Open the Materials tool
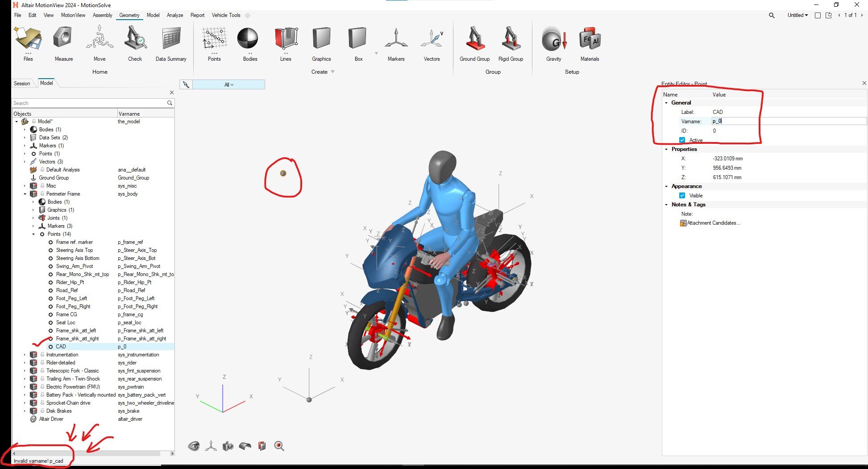Viewport: 868px width, 469px height. pyautogui.click(x=590, y=43)
